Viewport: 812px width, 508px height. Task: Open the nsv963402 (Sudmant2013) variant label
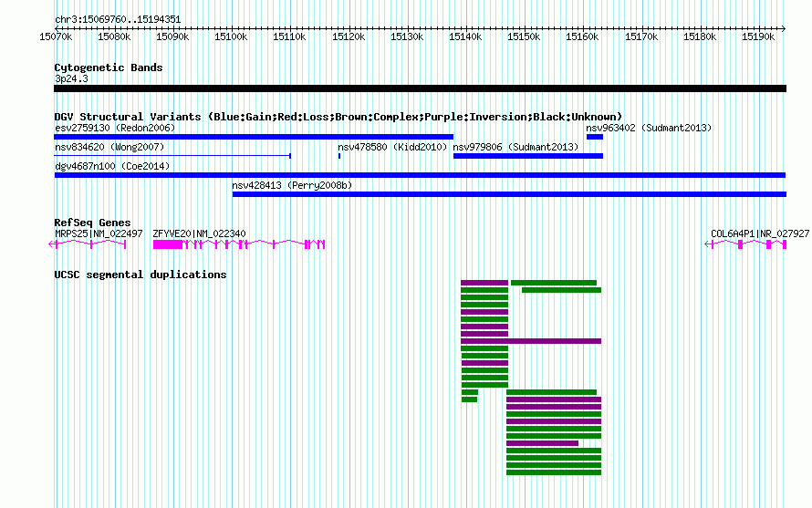pos(649,128)
